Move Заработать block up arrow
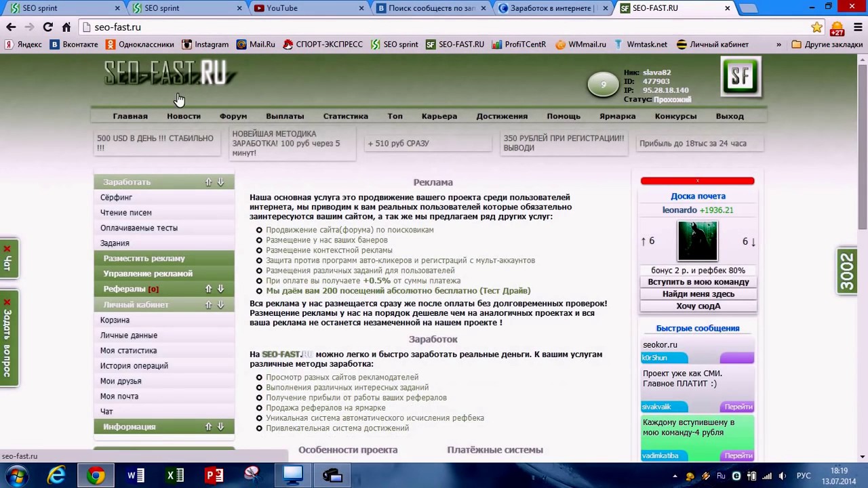The height and width of the screenshot is (488, 868). (209, 182)
